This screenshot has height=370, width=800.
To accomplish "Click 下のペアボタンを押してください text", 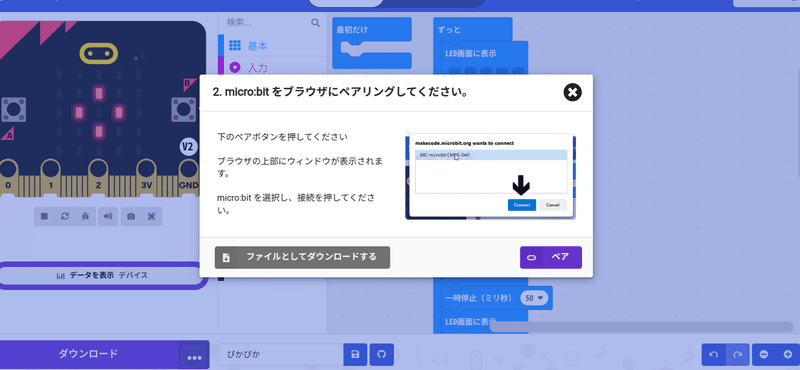I will click(x=282, y=137).
